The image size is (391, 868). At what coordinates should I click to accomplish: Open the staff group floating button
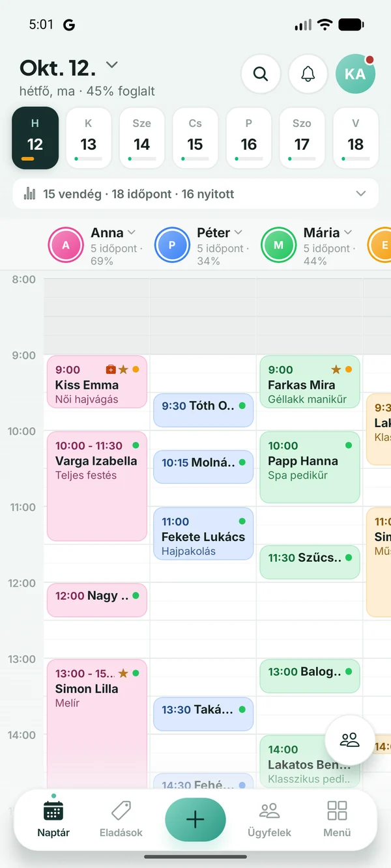pyautogui.click(x=350, y=740)
